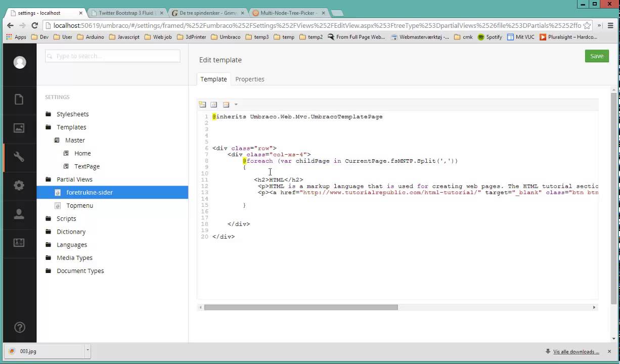
Task: Select the Document Types tree folder
Action: coord(80,271)
